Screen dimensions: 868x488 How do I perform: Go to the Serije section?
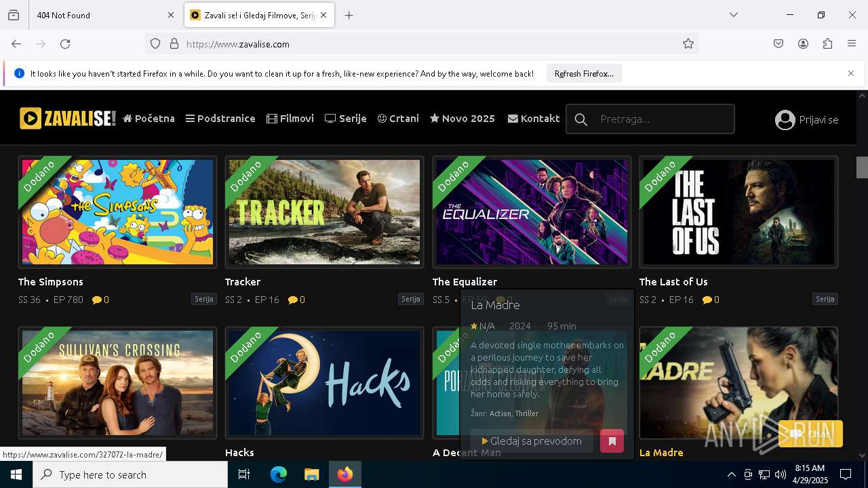click(x=346, y=119)
